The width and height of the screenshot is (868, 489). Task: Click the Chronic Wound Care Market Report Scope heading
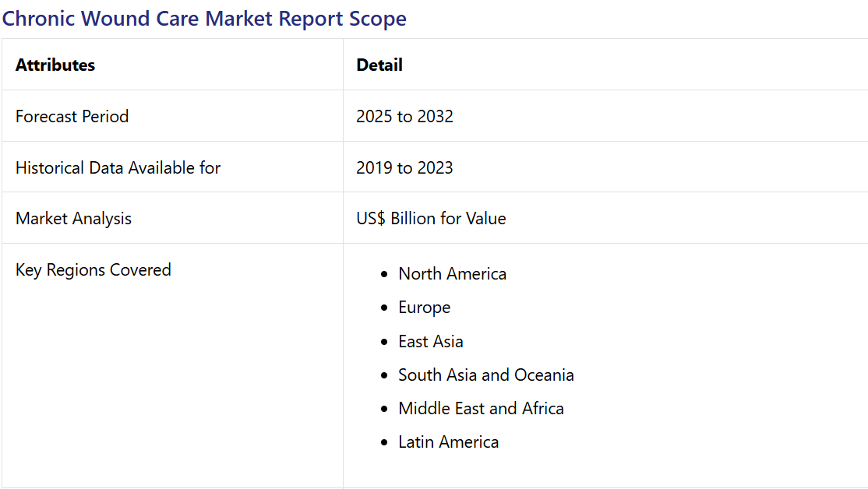pos(204,19)
